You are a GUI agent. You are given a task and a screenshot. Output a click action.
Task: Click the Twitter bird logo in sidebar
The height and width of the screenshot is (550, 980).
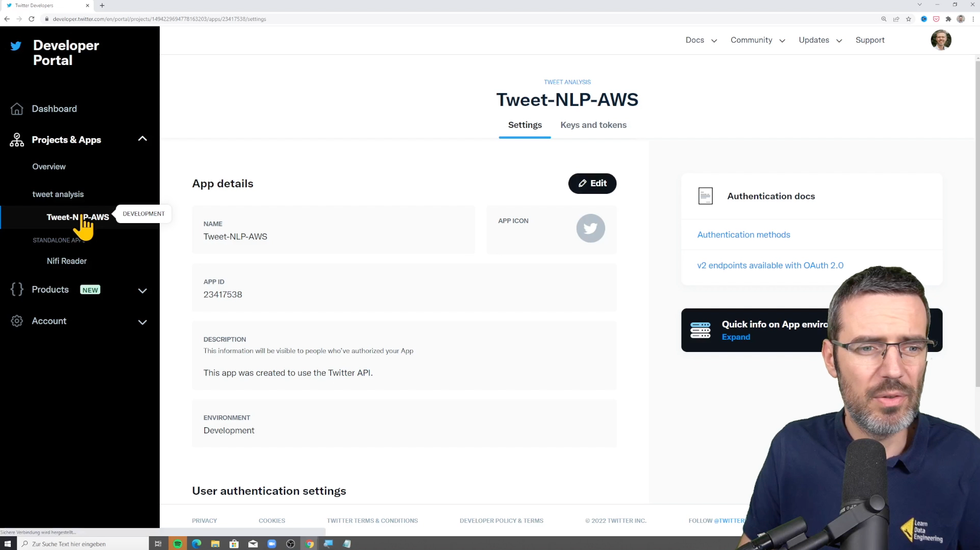point(16,46)
